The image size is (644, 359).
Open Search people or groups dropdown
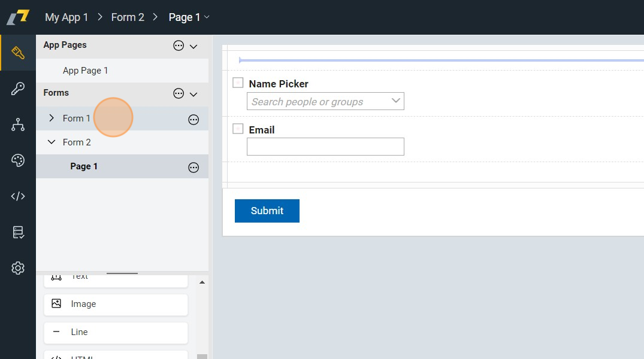tap(325, 101)
